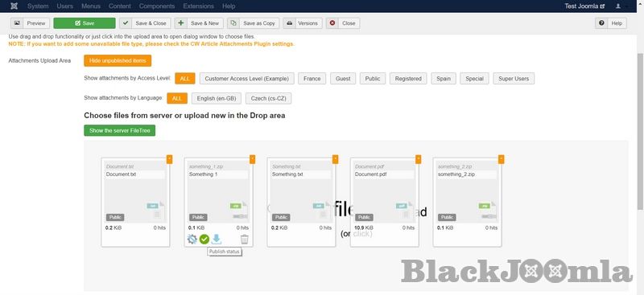644x295 pixels.
Task: Click Save as Copy button
Action: pyautogui.click(x=254, y=23)
